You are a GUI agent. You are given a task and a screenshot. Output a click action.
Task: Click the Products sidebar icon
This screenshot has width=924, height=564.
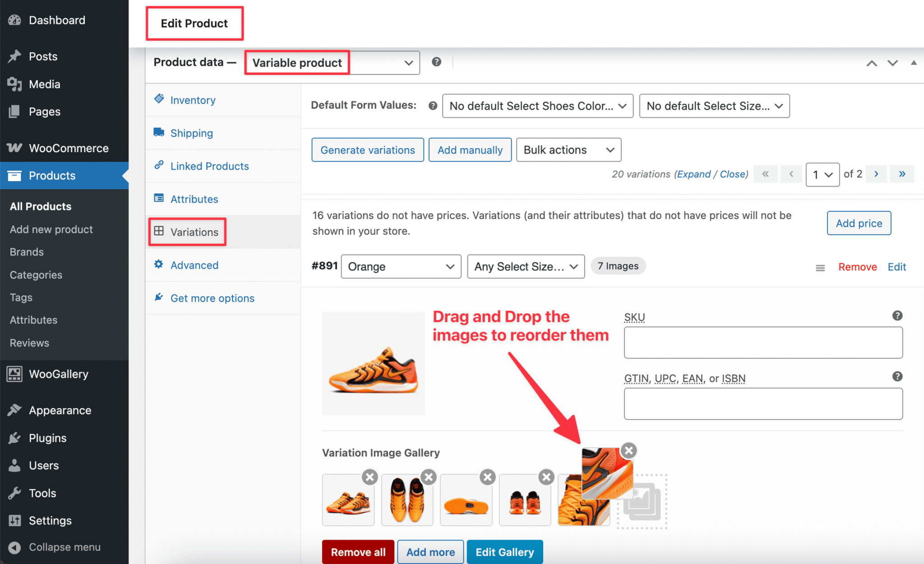15,176
